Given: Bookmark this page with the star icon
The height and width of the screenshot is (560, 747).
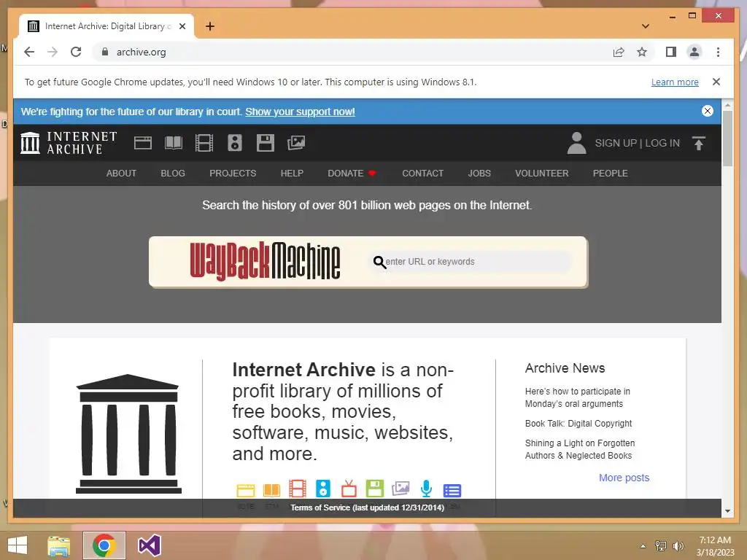Looking at the screenshot, I should (642, 52).
